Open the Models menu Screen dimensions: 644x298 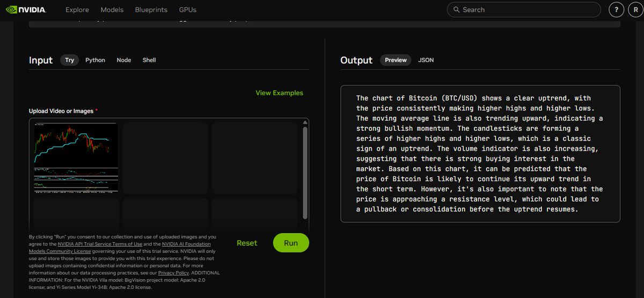click(x=112, y=10)
